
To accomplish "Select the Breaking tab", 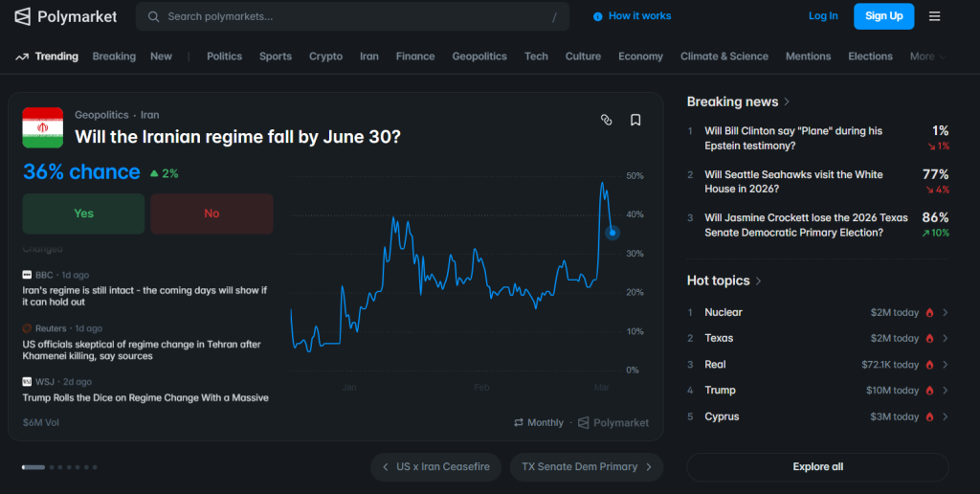I will [x=114, y=56].
